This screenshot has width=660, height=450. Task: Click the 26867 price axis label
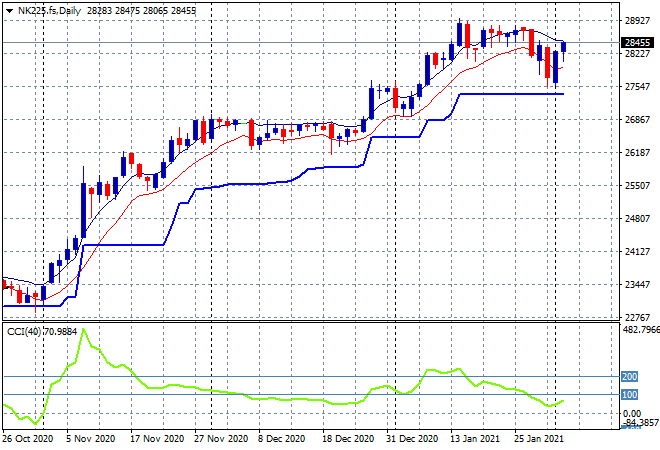(637, 120)
